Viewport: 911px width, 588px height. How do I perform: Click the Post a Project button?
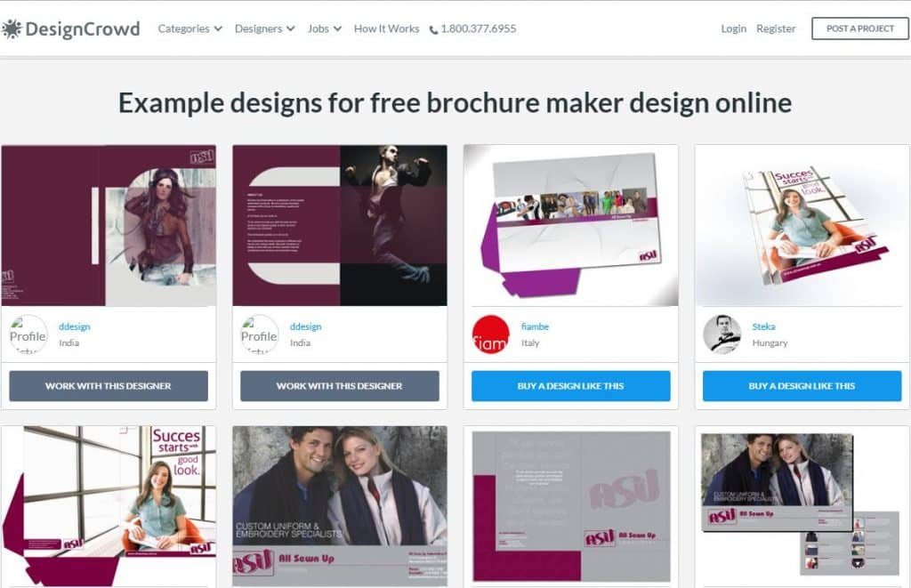860,28
